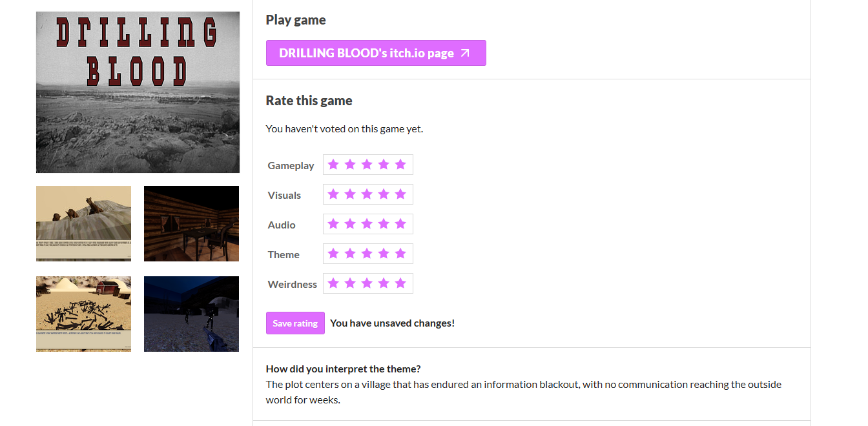Open DRILLING BLOOD's itch.io page
Screen dimensions: 868x426
click(x=376, y=53)
